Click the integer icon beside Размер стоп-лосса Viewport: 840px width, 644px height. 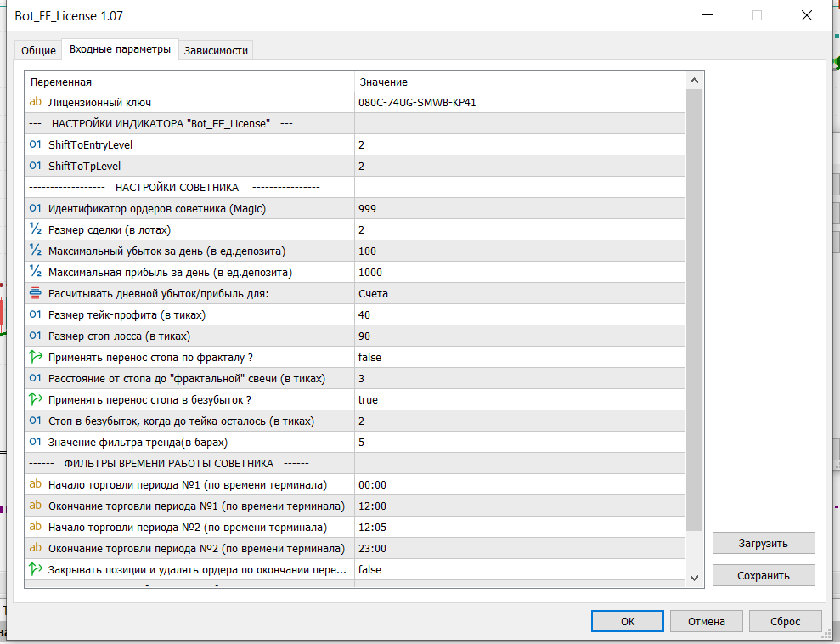(36, 336)
